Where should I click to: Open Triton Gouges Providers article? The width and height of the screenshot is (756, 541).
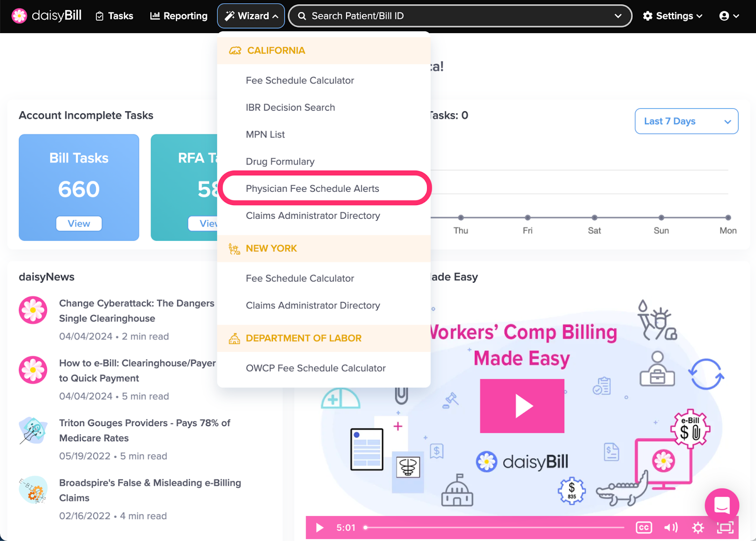pos(145,430)
